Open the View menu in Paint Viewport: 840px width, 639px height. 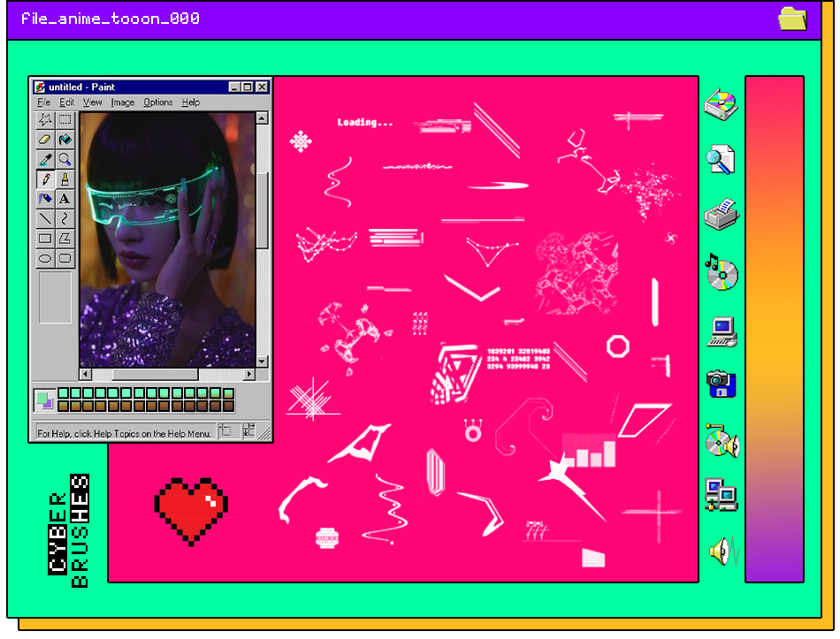(92, 103)
